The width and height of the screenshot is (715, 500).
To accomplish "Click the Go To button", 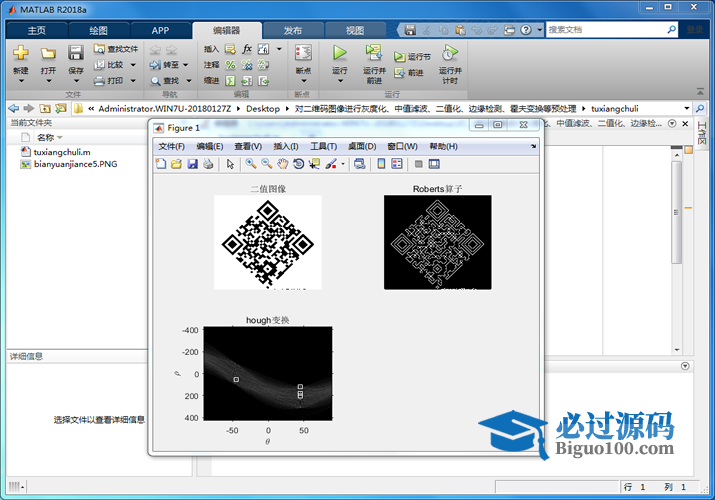I will pyautogui.click(x=165, y=65).
